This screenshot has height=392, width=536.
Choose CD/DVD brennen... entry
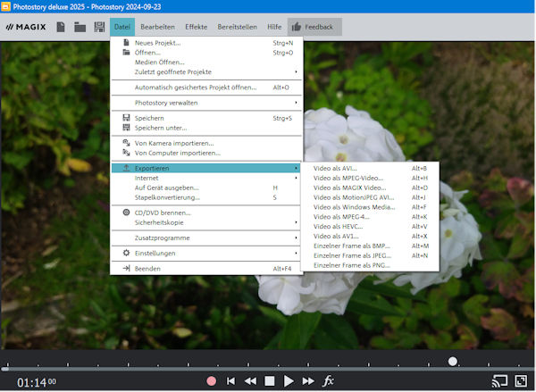tap(206, 213)
